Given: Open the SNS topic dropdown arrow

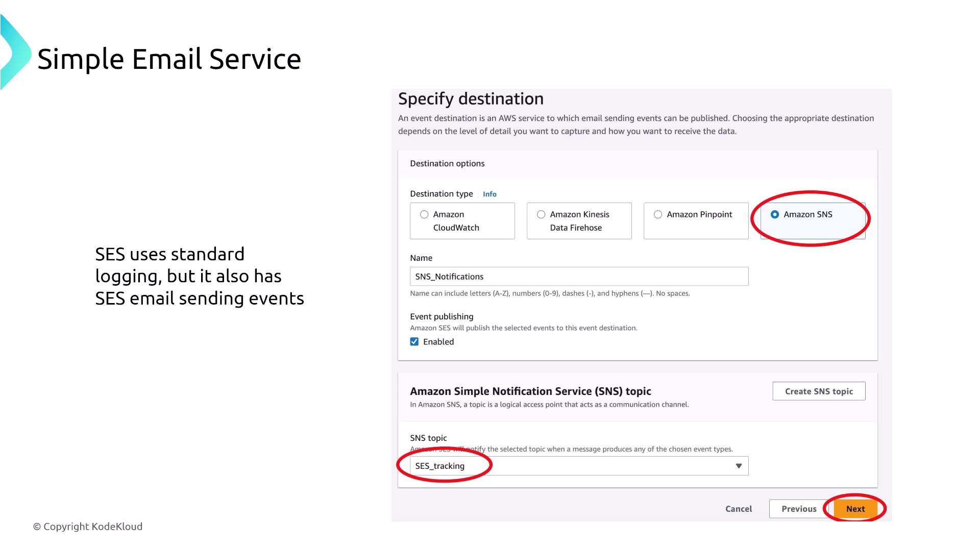Looking at the screenshot, I should 738,466.
